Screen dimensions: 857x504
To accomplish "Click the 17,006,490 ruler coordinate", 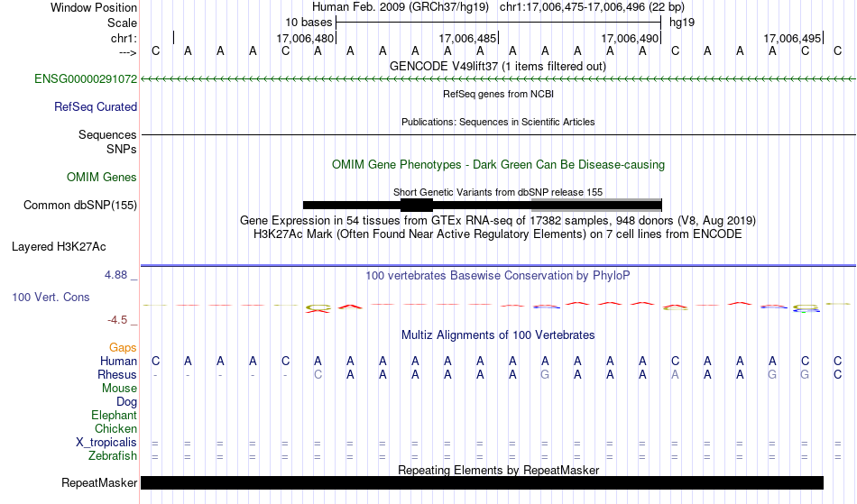I will (630, 38).
